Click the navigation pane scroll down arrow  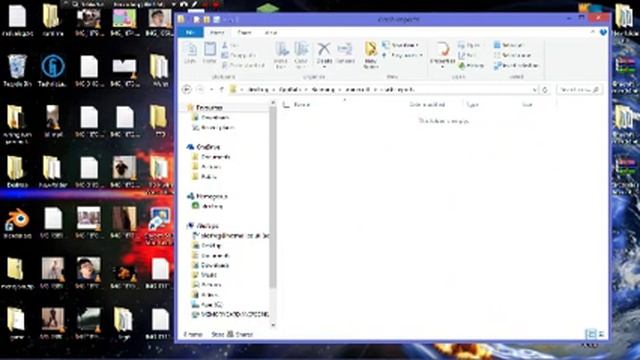pyautogui.click(x=273, y=325)
